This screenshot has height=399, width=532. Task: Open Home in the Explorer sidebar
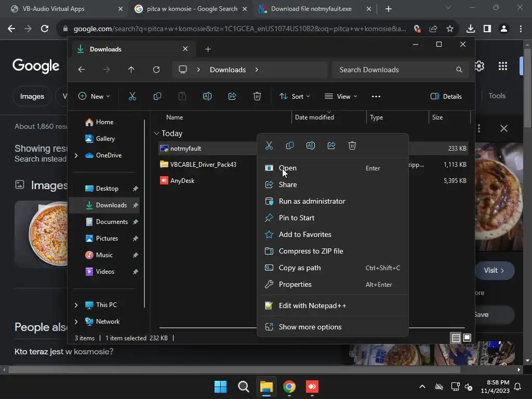[x=104, y=122]
